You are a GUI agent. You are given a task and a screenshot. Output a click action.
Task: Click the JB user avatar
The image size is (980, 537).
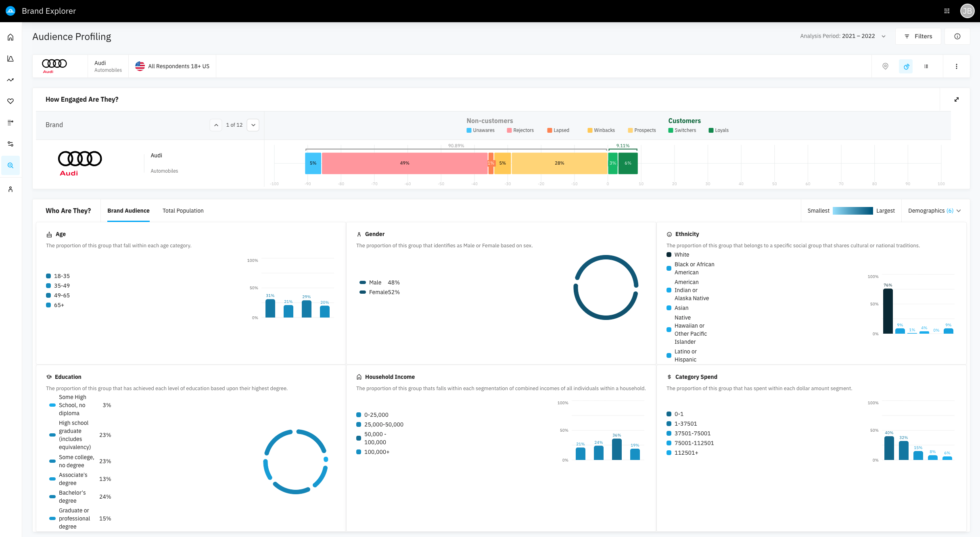click(x=967, y=11)
